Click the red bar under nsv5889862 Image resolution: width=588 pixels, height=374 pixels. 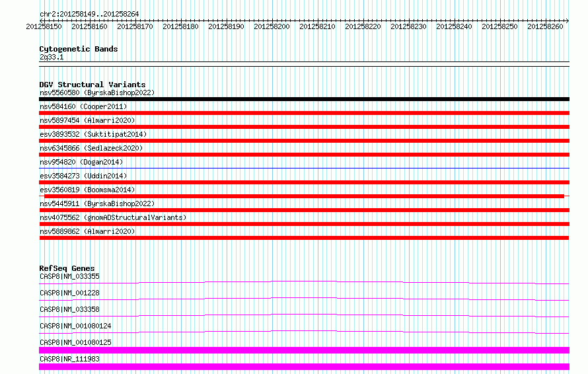pyautogui.click(x=304, y=238)
